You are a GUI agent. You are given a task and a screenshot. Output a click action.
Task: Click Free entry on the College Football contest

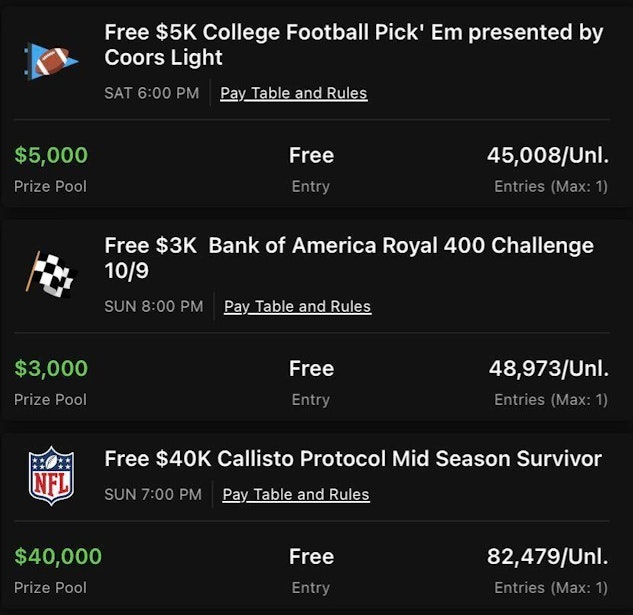point(311,155)
